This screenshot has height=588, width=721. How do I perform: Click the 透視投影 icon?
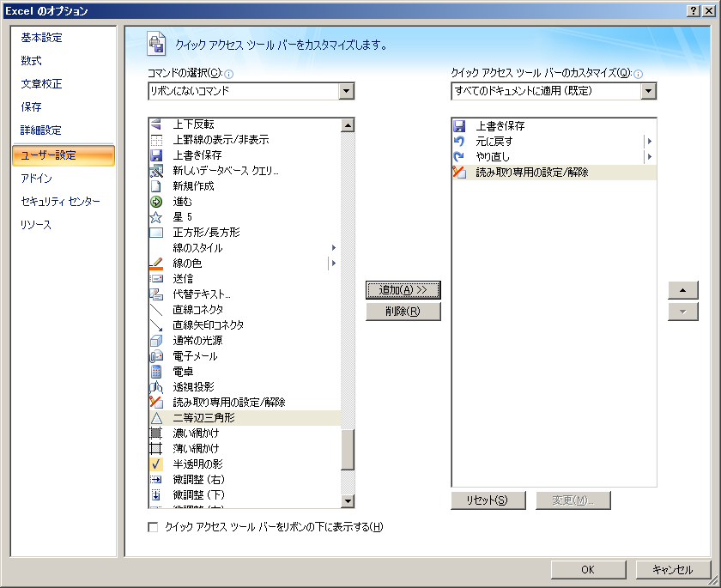(x=156, y=387)
